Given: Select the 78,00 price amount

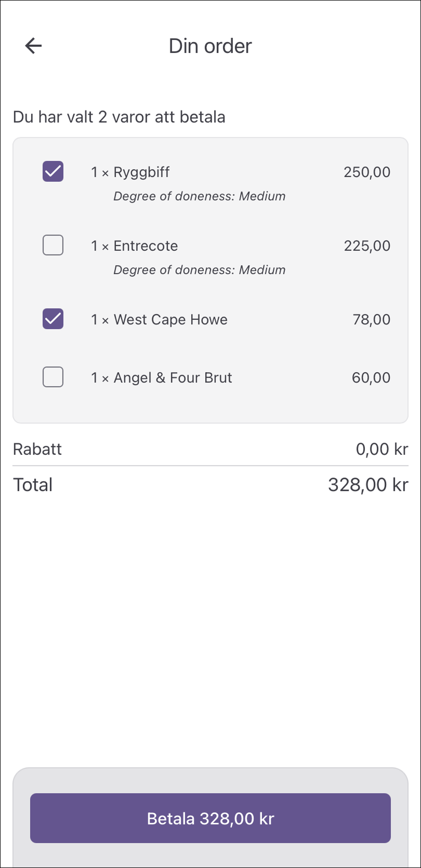Looking at the screenshot, I should click(x=372, y=320).
